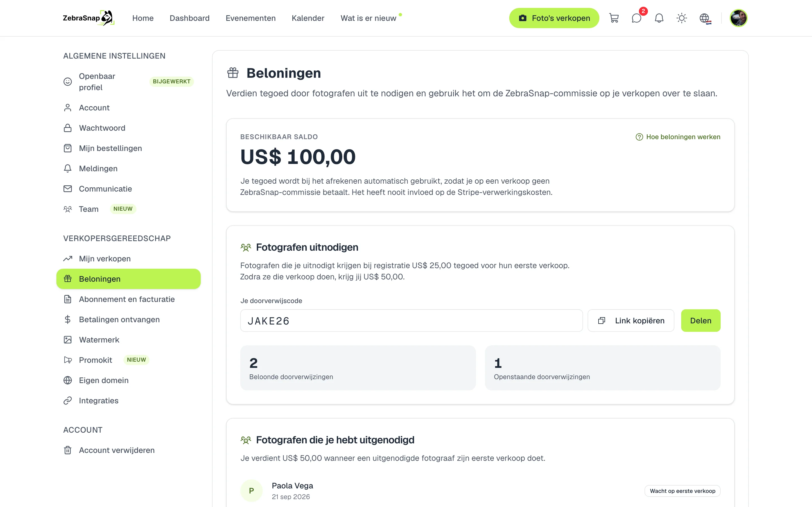Open user avatar menu
The height and width of the screenshot is (507, 812).
738,18
